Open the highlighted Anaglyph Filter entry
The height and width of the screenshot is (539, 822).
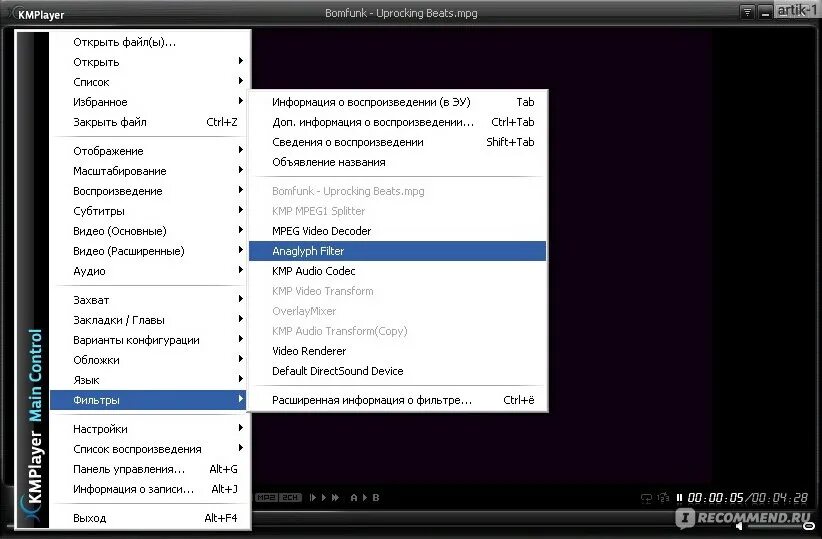(x=397, y=251)
